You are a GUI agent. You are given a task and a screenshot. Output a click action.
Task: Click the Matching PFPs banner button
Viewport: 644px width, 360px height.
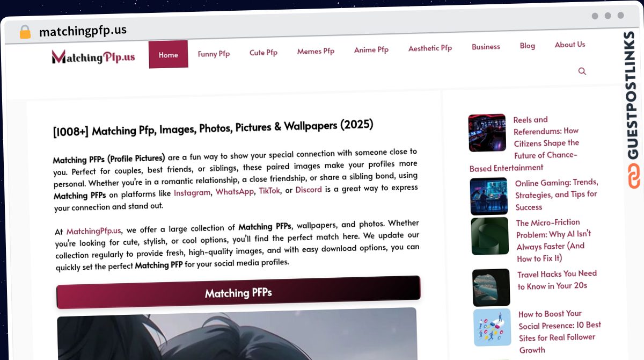(238, 293)
